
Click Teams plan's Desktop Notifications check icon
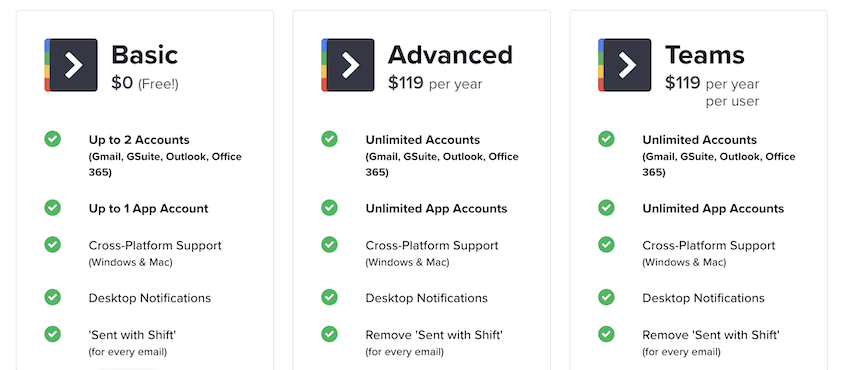[x=607, y=297]
